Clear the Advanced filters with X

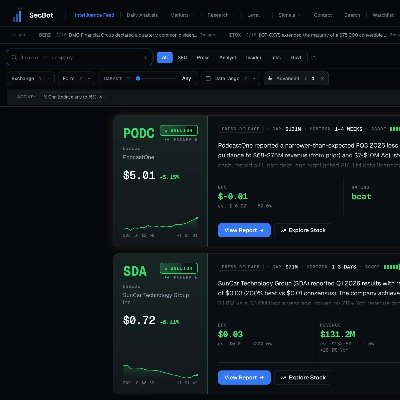(x=322, y=78)
